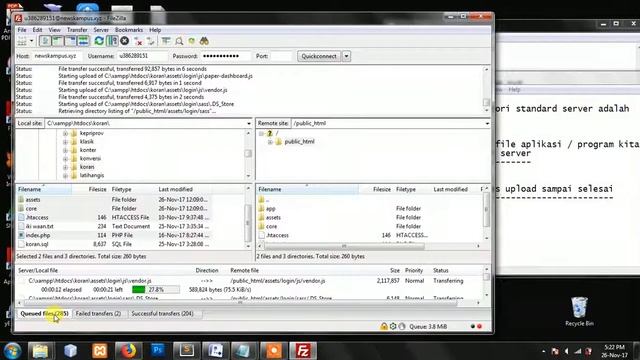Toggle the remote directory tree display
640x360 pixels.
pyautogui.click(x=70, y=41)
